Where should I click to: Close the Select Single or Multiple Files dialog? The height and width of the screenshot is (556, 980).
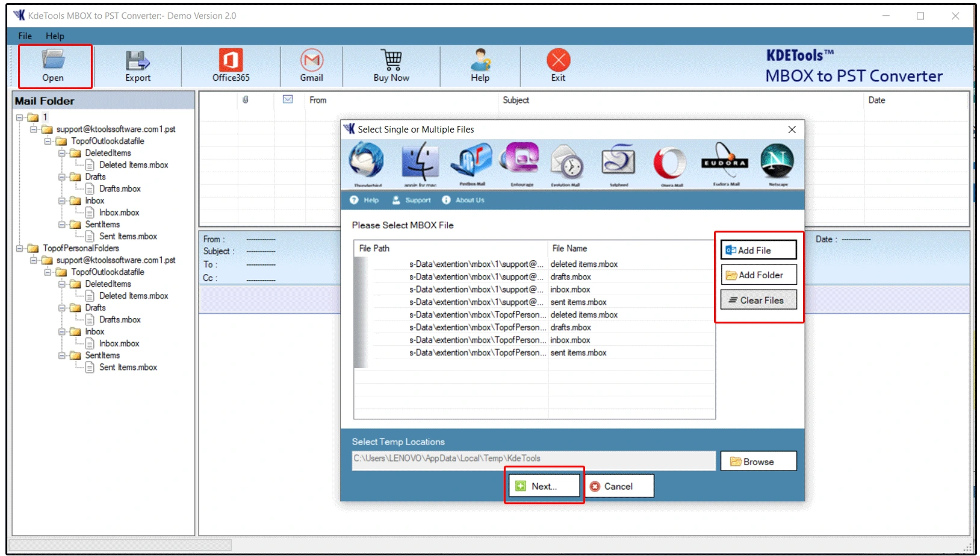[x=792, y=130]
